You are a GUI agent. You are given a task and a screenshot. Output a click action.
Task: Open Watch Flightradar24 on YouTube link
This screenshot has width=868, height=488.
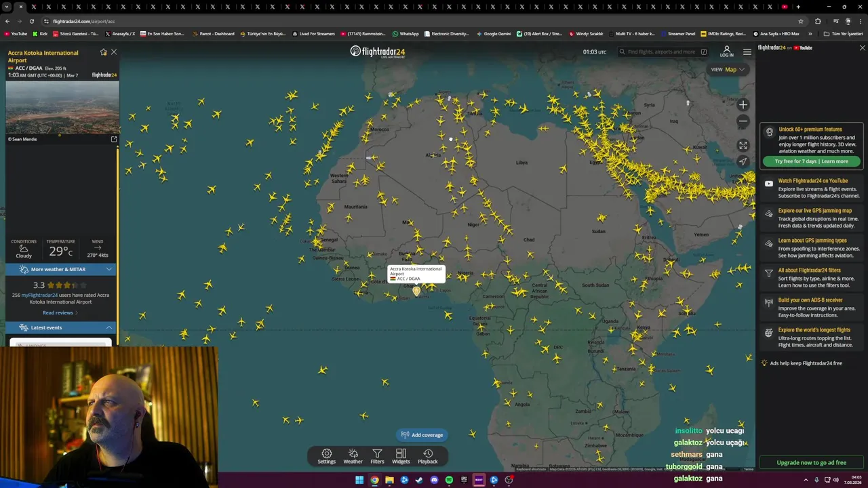point(813,188)
